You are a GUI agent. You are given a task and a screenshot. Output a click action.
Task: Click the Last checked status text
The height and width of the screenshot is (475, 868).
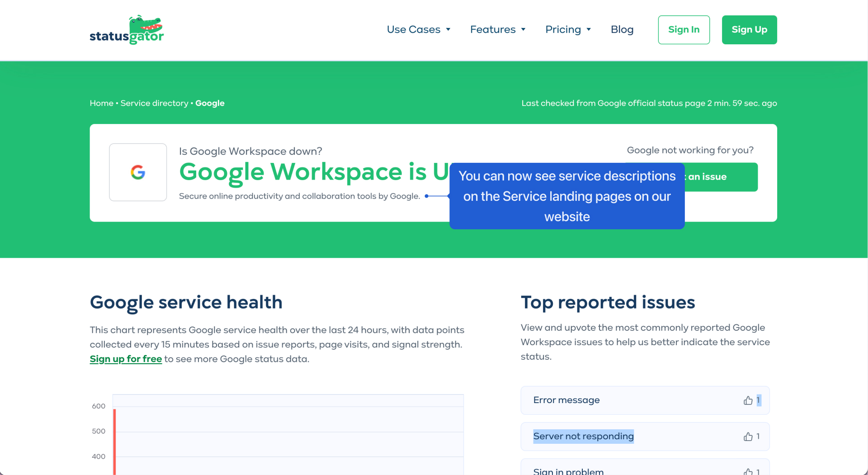pyautogui.click(x=649, y=103)
